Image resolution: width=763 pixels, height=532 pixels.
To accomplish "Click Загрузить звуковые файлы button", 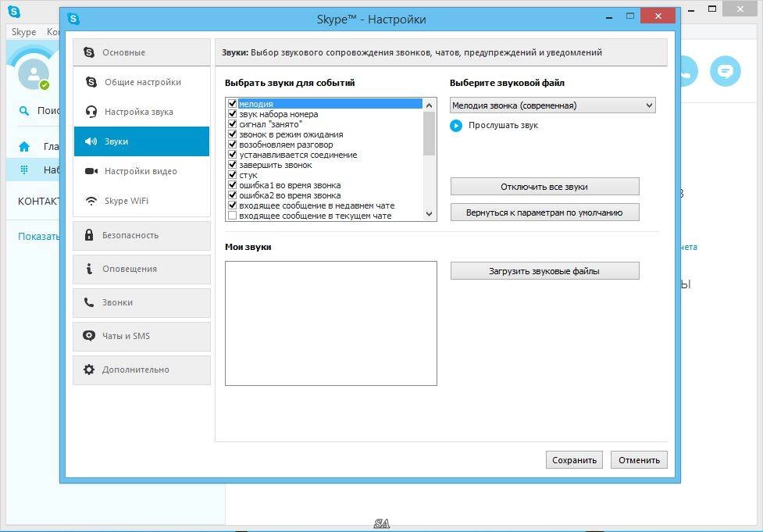I will coord(544,271).
